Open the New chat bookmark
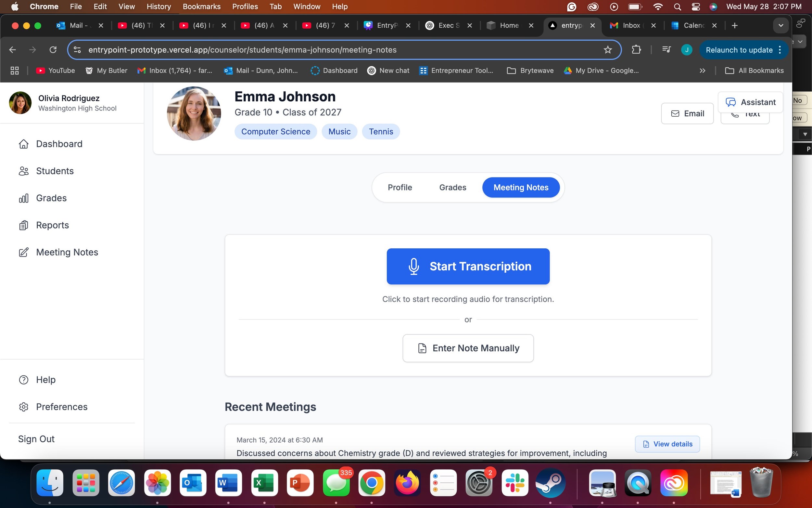Viewport: 812px width, 508px height. tap(388, 71)
